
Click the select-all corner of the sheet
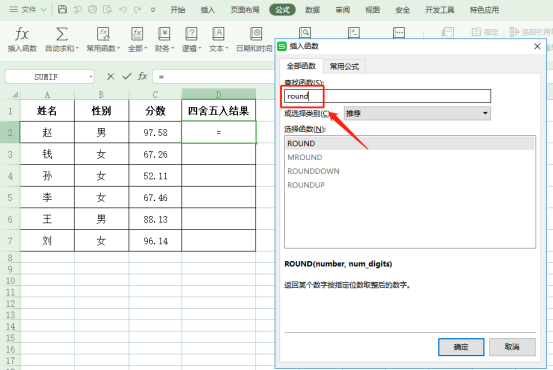pyautogui.click(x=15, y=95)
